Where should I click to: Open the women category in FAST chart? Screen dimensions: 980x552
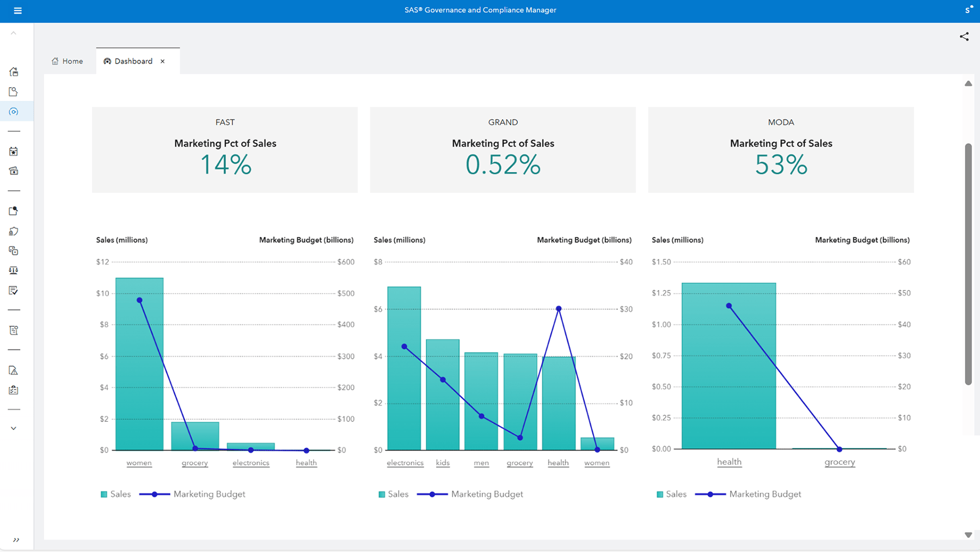click(x=139, y=463)
